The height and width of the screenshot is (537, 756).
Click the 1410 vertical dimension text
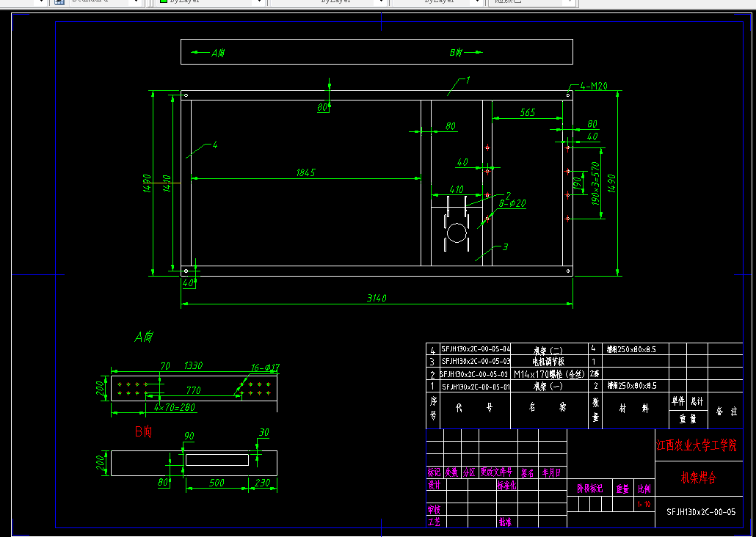(167, 183)
